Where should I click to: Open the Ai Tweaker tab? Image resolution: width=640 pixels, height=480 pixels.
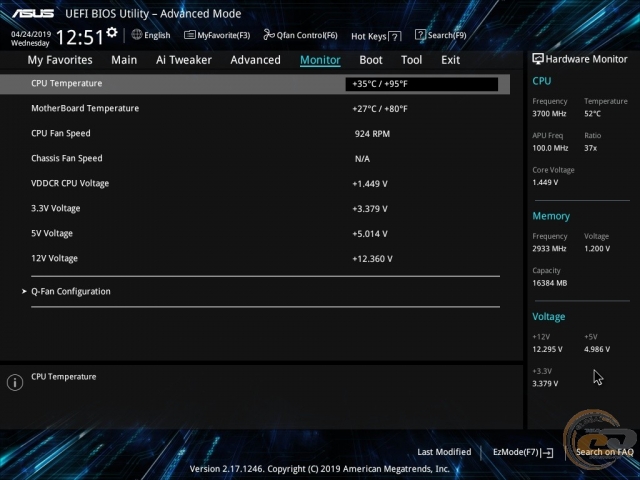184,60
